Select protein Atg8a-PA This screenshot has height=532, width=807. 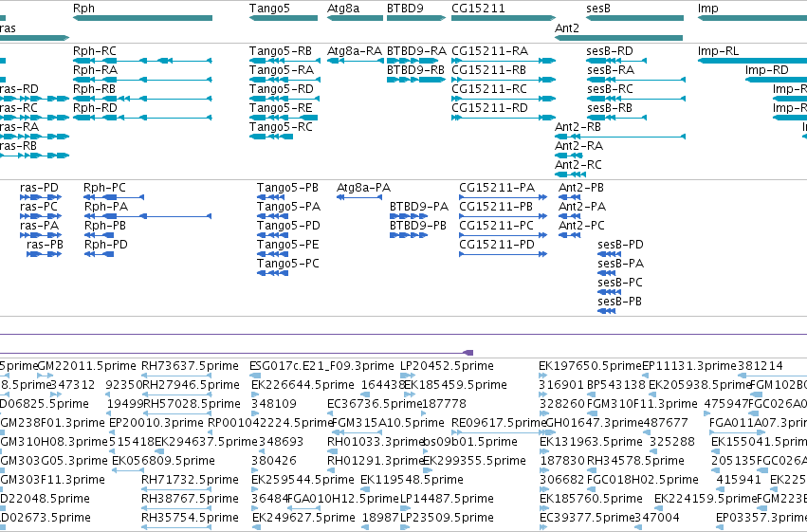(359, 197)
